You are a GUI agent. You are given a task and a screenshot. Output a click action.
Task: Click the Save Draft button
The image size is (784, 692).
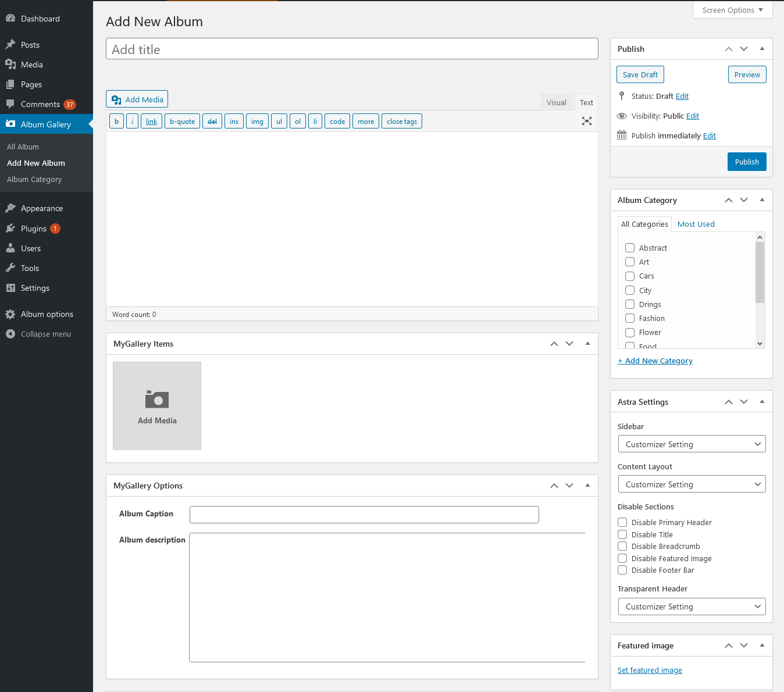pos(640,74)
